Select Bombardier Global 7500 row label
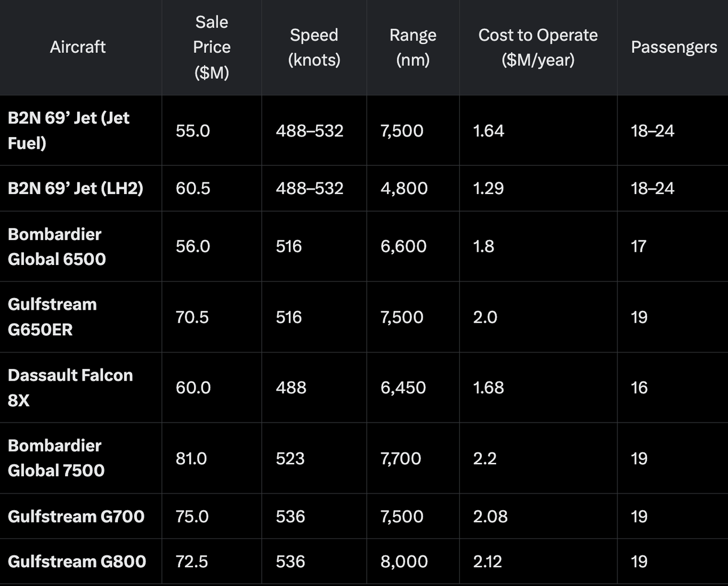Viewport: 728px width, 586px height. pyautogui.click(x=56, y=458)
